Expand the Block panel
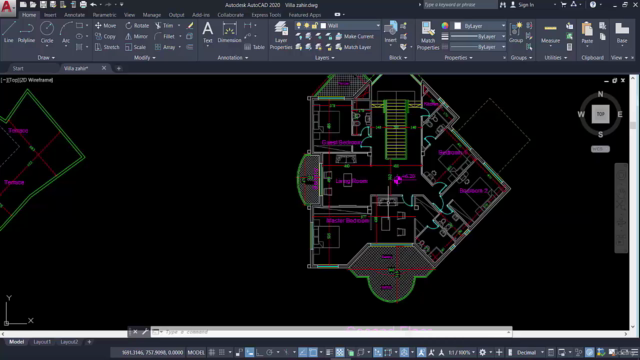 click(398, 58)
